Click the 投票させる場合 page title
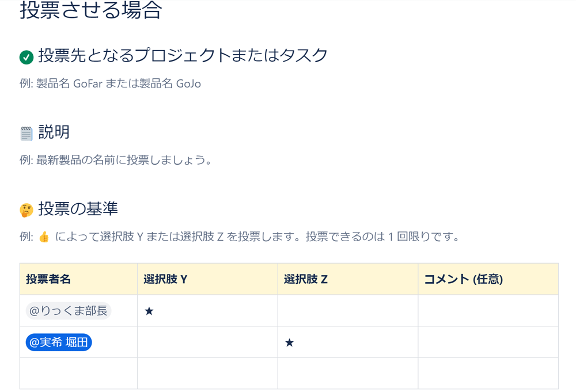Screen dimensions: 576x392 91,10
